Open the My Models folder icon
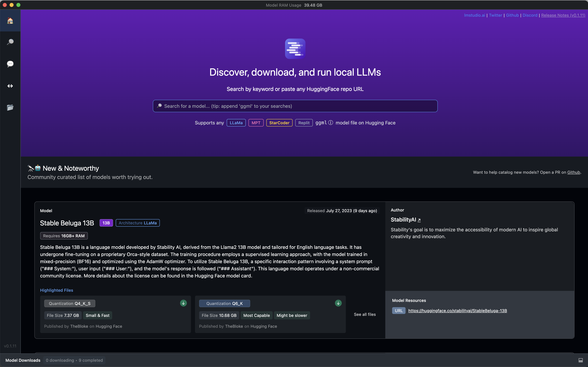The height and width of the screenshot is (367, 588). coord(10,107)
